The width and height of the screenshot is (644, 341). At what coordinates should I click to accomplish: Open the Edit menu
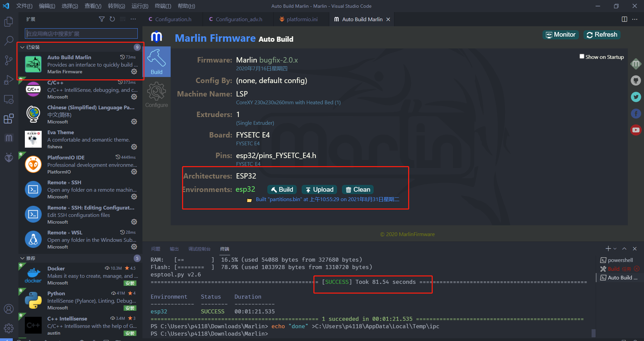pyautogui.click(x=47, y=6)
